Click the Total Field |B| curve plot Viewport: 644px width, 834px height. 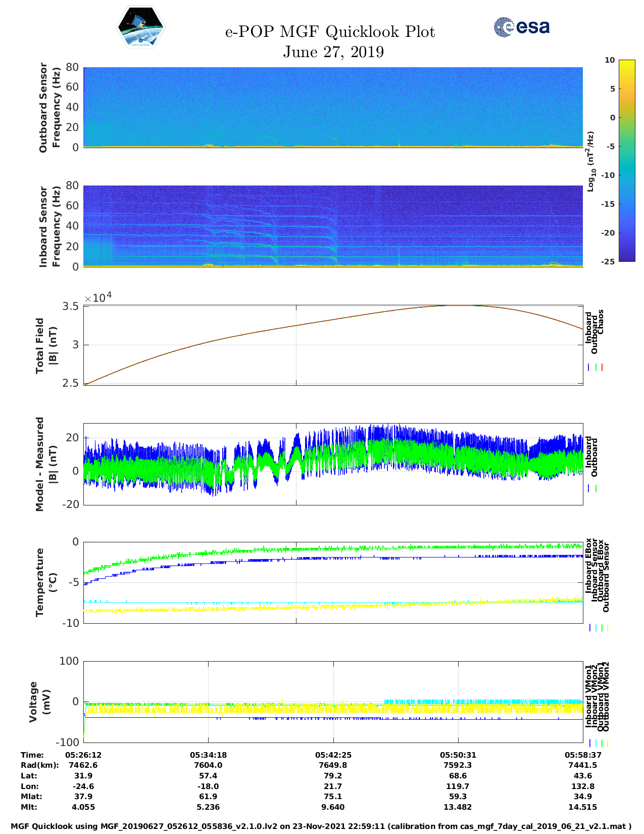point(333,345)
